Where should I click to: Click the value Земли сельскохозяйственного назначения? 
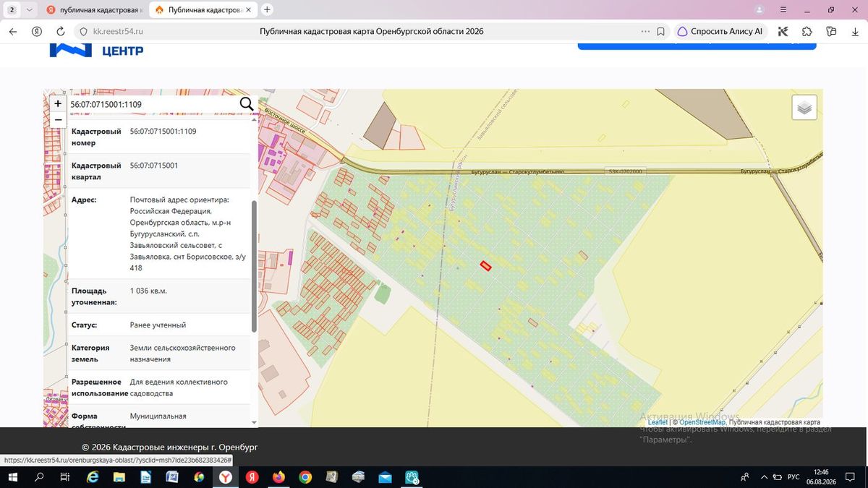(x=182, y=354)
